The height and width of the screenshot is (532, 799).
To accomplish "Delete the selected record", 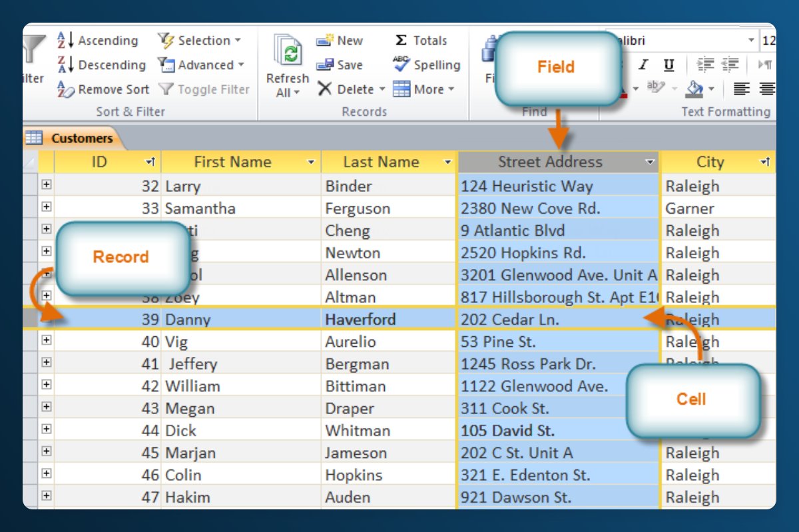I will pyautogui.click(x=346, y=89).
